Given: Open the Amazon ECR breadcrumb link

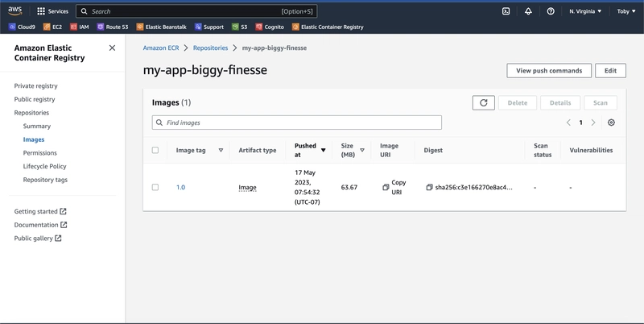Looking at the screenshot, I should [x=161, y=48].
